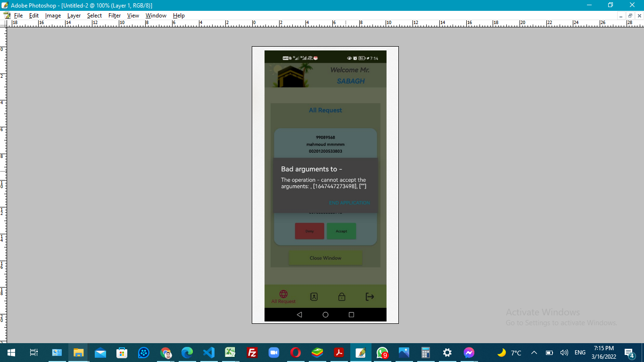
Task: Click the battery icon in the system tray
Action: pyautogui.click(x=549, y=353)
